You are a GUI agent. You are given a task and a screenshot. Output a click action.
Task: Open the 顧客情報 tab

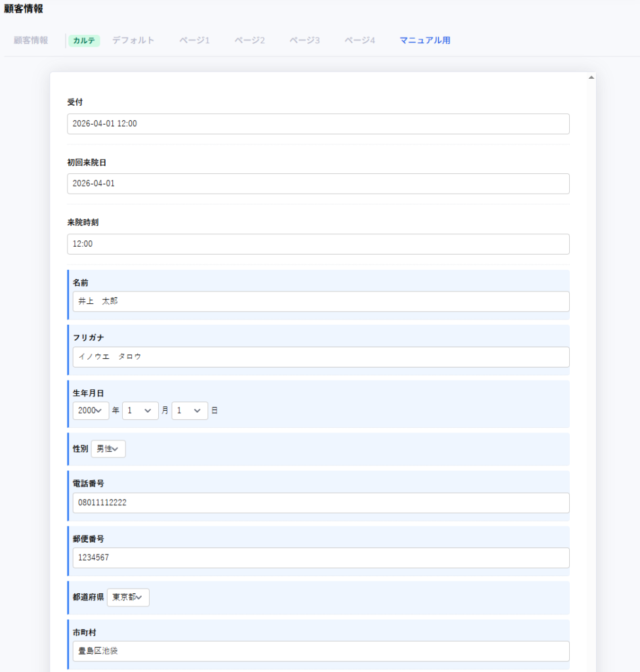[31, 41]
